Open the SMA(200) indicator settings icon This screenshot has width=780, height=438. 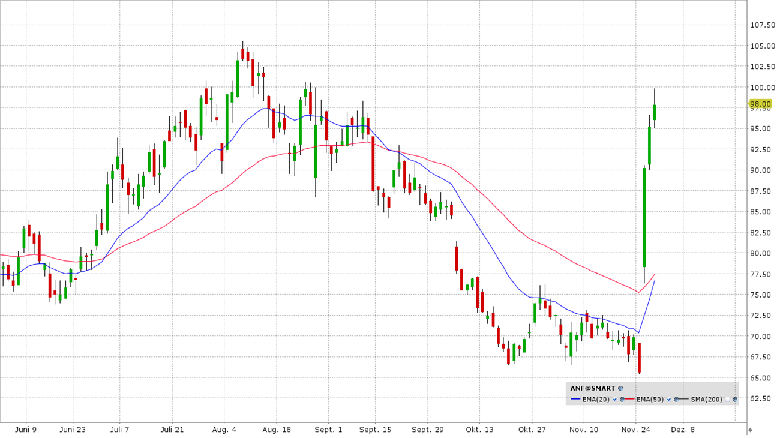click(x=735, y=399)
